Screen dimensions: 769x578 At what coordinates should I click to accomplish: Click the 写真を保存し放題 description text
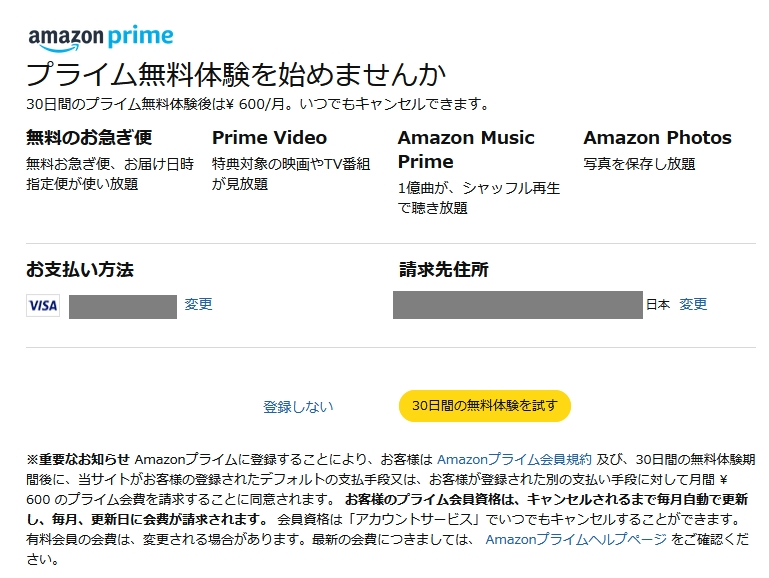click(639, 163)
